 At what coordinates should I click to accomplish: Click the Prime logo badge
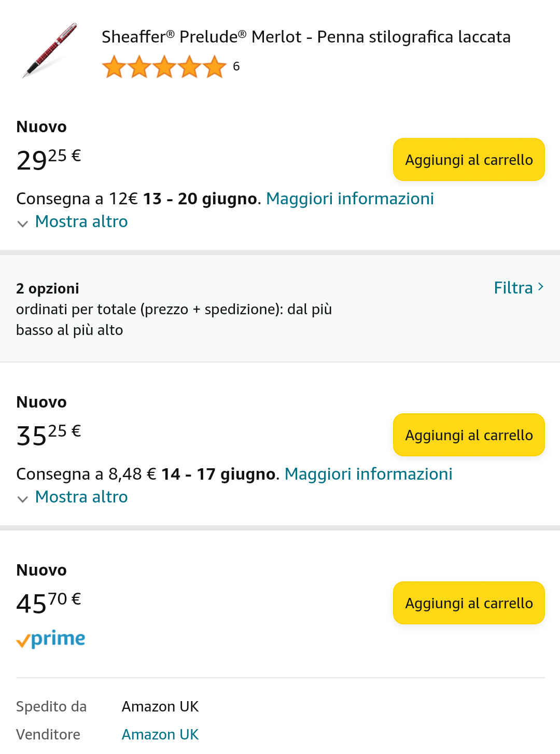click(x=51, y=639)
